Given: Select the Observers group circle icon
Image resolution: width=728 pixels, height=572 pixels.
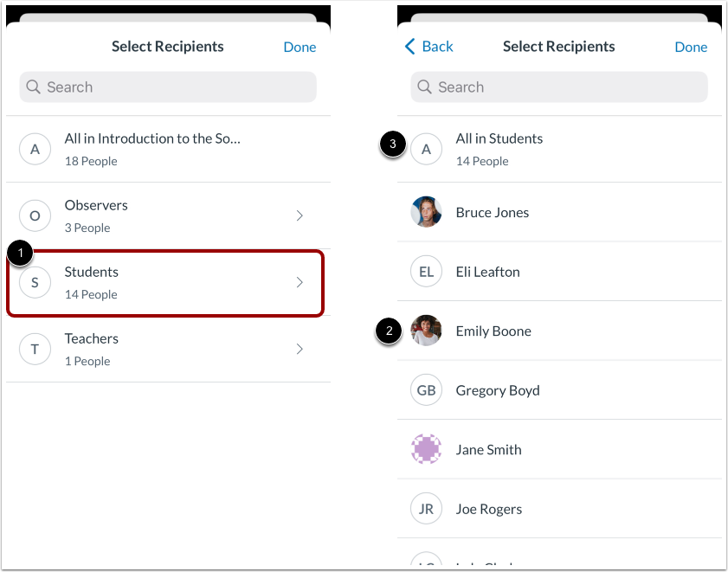Looking at the screenshot, I should point(35,215).
